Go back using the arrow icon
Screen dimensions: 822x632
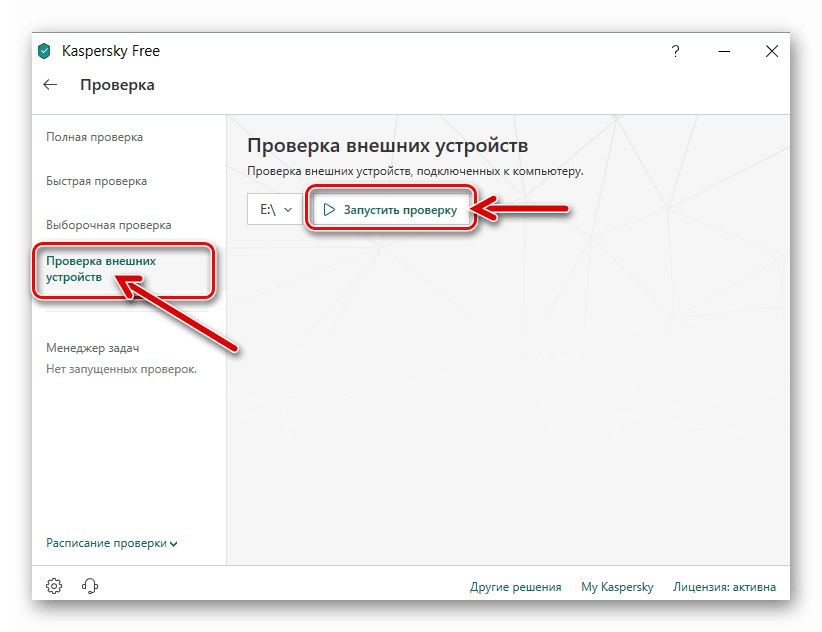point(50,85)
